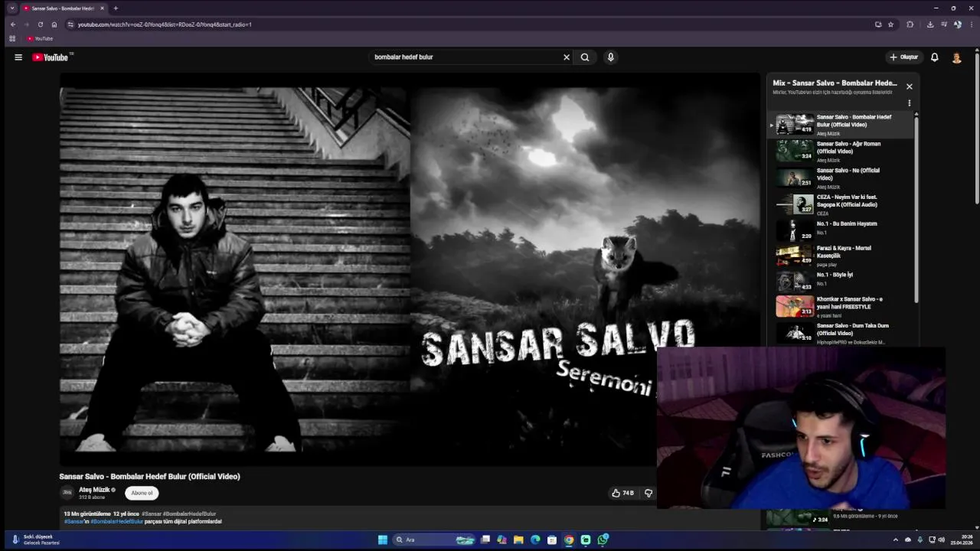Open the account avatar menu
980x551 pixels.
tap(956, 57)
